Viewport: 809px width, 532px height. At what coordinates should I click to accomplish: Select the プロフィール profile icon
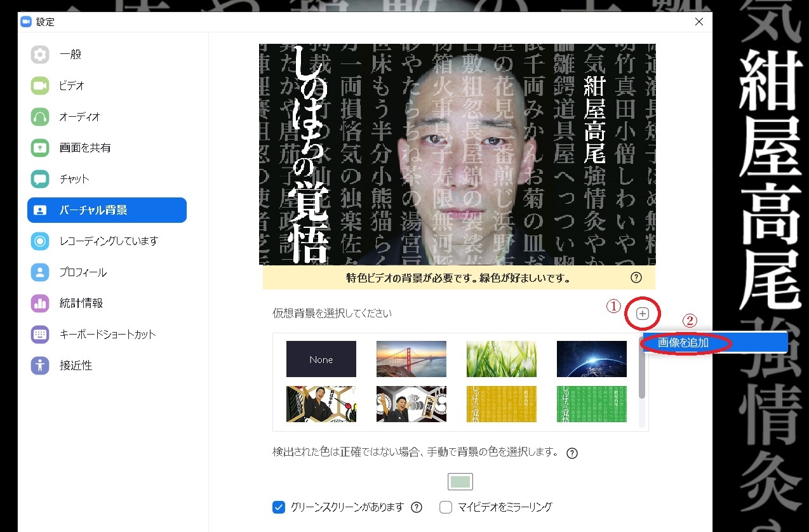pos(40,272)
